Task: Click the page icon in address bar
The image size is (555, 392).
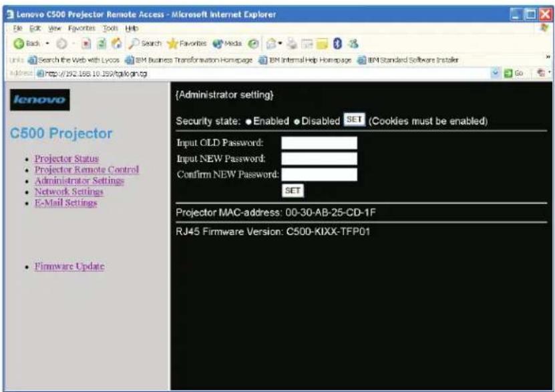Action: point(40,73)
